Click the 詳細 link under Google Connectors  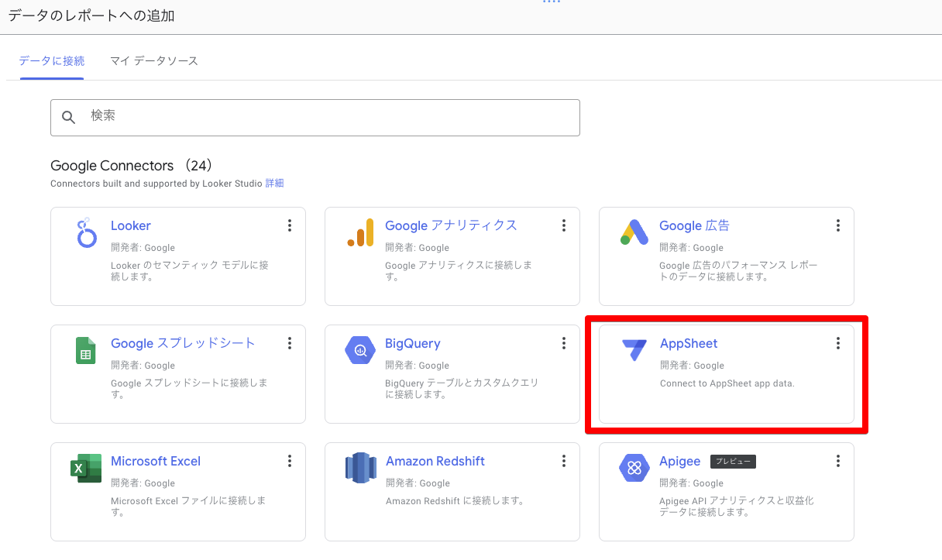tap(274, 184)
